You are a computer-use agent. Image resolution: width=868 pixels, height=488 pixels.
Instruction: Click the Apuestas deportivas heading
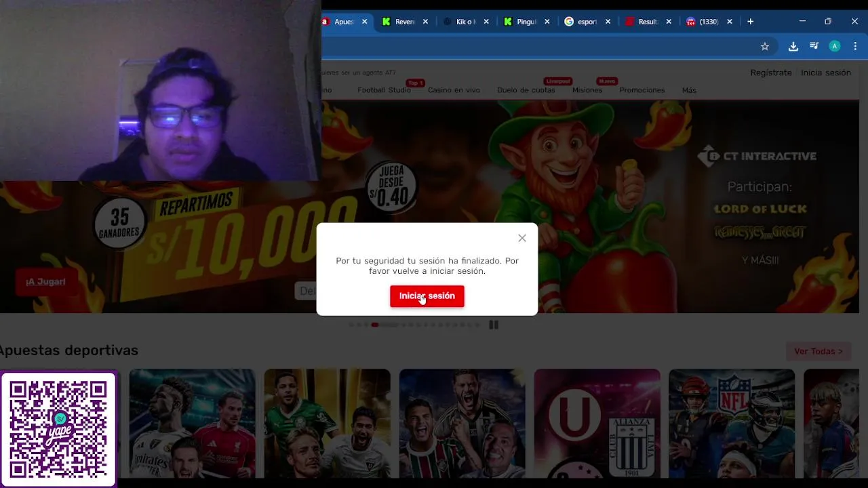(x=68, y=350)
